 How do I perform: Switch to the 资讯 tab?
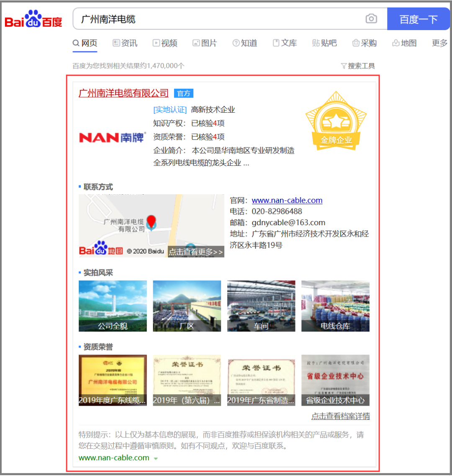pyautogui.click(x=125, y=43)
